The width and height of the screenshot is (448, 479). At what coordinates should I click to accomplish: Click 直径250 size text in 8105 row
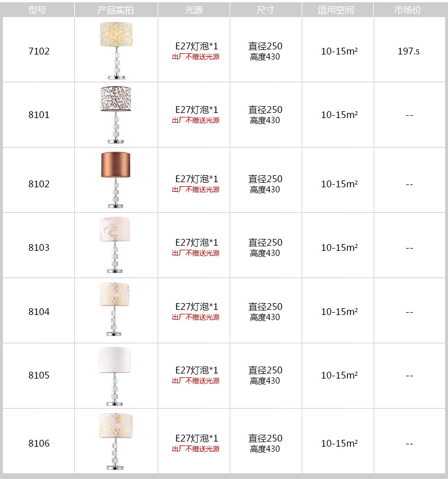click(x=265, y=370)
